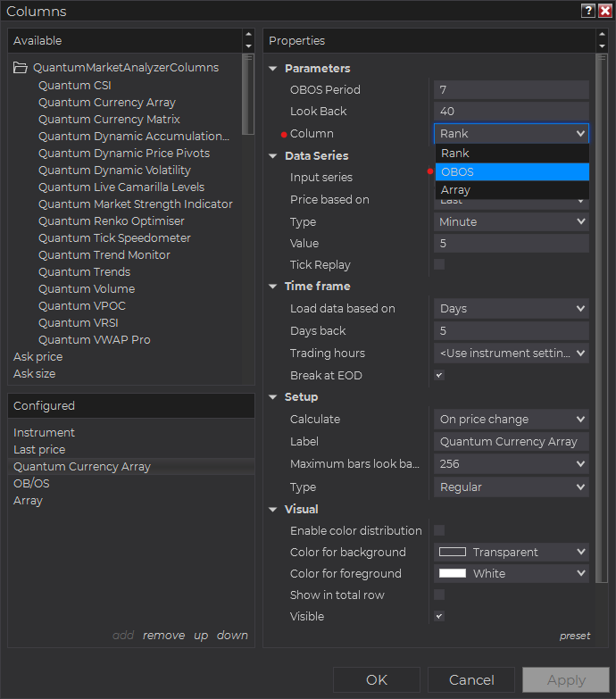
Task: Click the Days back input field
Action: click(512, 331)
